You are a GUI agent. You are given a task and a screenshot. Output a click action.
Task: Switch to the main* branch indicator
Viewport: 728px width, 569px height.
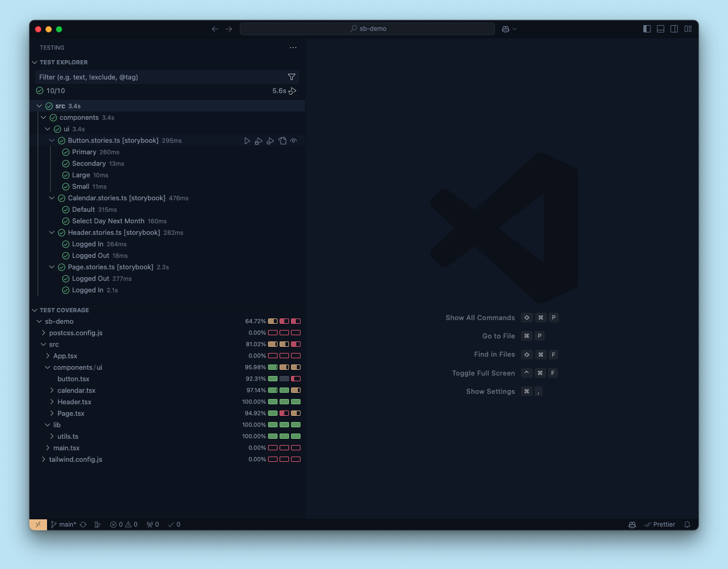point(63,524)
